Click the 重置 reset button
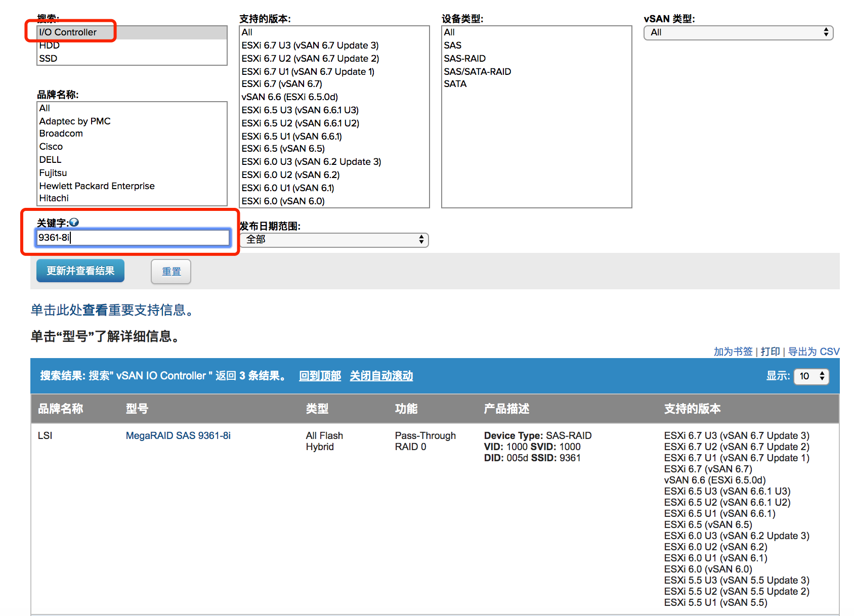Viewport: 854px width, 616px height. (171, 272)
